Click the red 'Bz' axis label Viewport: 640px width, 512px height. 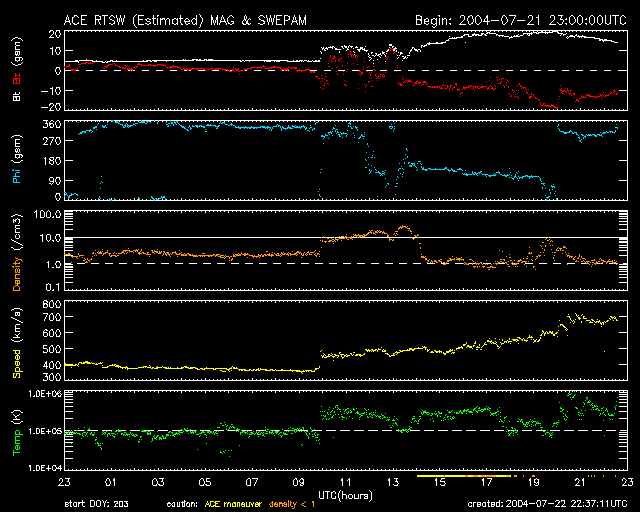pyautogui.click(x=17, y=78)
